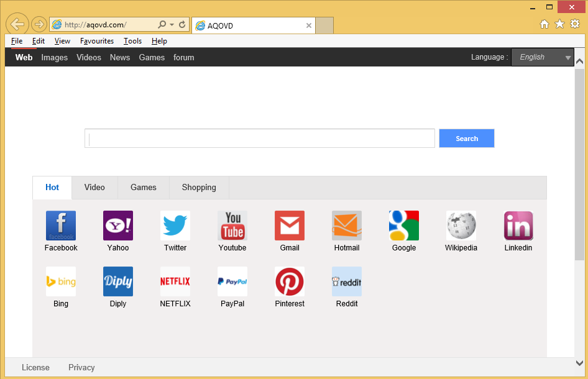Viewport: 588px width, 379px height.
Task: Open the Language dropdown showing English
Action: click(x=543, y=57)
